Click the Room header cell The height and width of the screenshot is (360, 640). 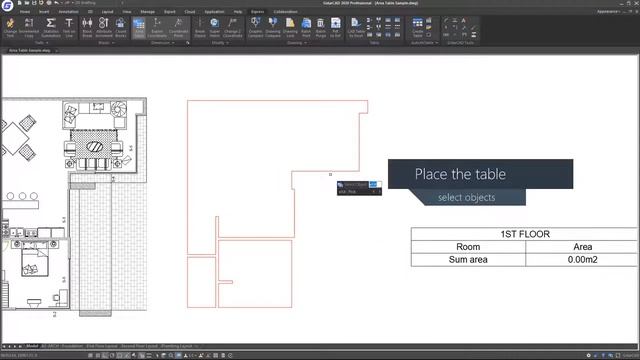click(x=468, y=247)
